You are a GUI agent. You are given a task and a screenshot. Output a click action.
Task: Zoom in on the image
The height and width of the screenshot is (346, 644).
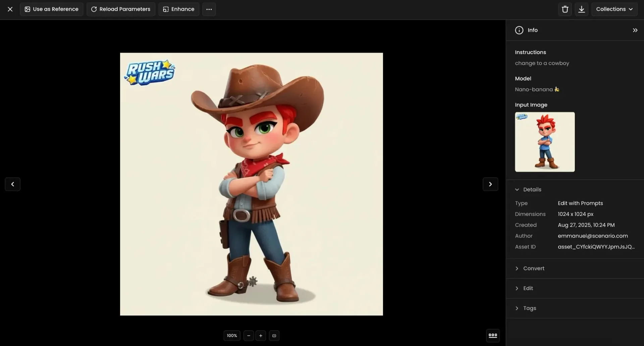pos(261,335)
